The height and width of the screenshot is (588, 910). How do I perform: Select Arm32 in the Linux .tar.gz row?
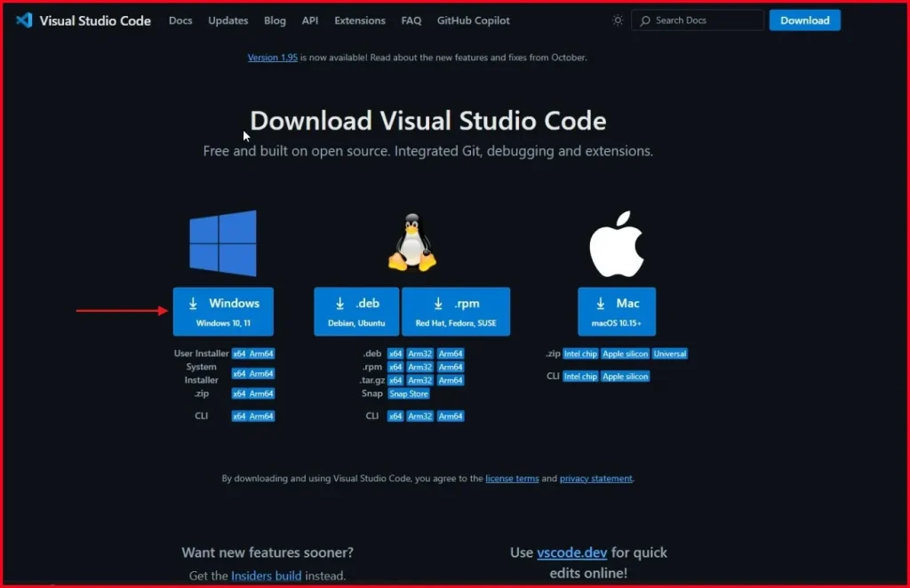pyautogui.click(x=419, y=380)
